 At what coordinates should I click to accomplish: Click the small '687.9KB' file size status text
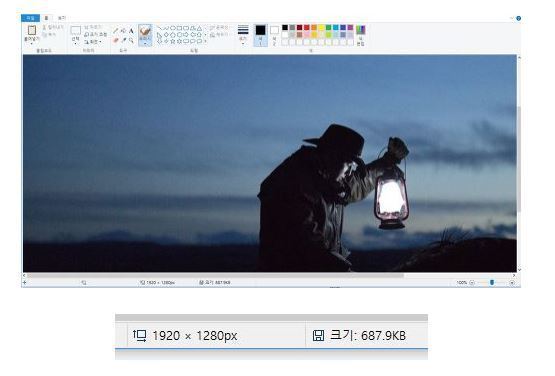point(223,283)
